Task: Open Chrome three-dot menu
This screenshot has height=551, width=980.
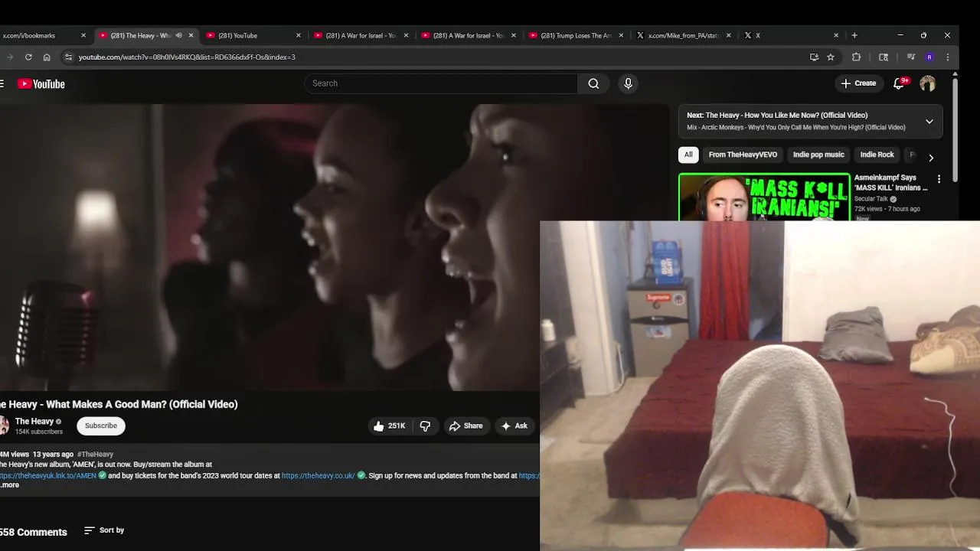Action: 948,57
